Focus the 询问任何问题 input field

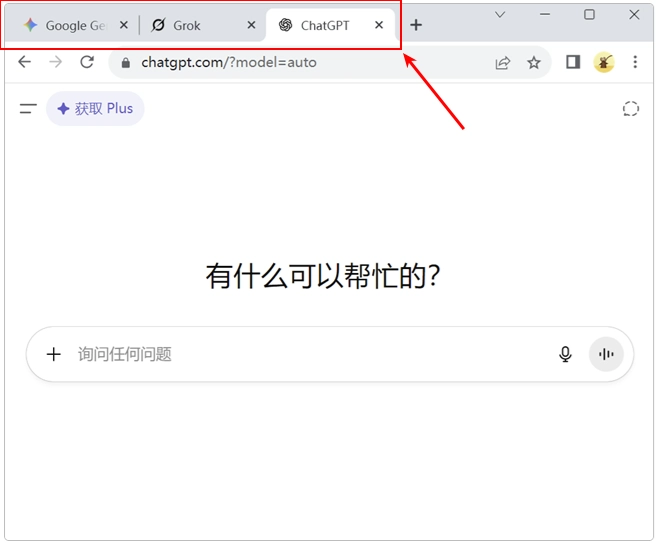tap(310, 354)
